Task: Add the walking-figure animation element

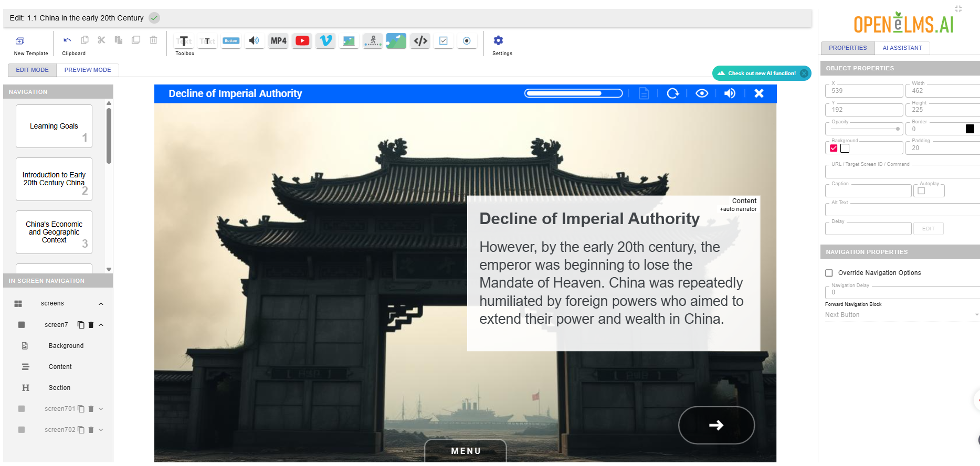Action: [x=373, y=41]
